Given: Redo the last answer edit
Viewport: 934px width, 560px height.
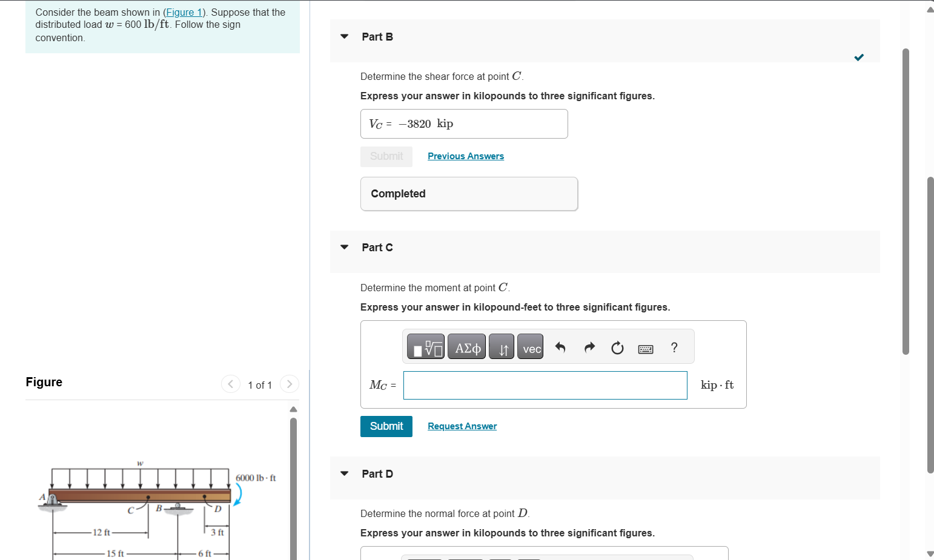Looking at the screenshot, I should tap(589, 348).
